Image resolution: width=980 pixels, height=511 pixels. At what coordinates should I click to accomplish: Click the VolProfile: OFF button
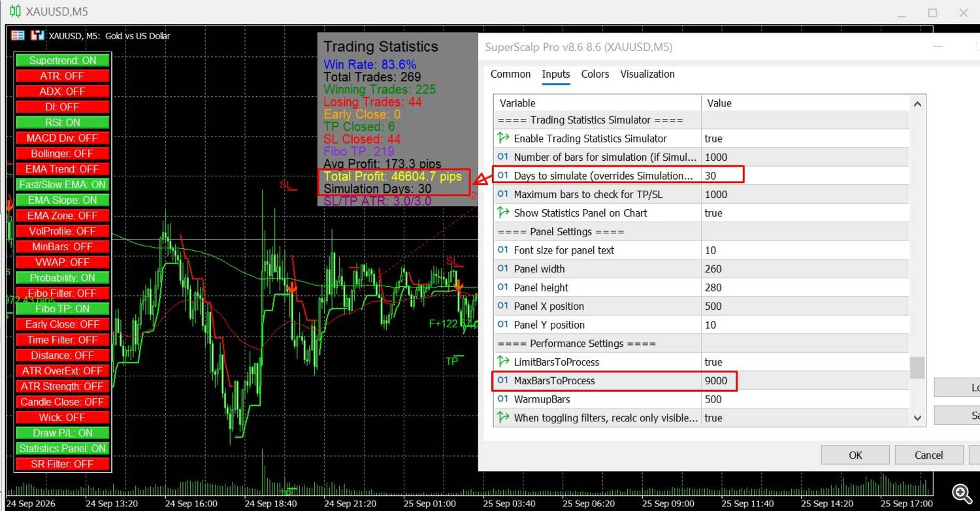click(x=63, y=231)
